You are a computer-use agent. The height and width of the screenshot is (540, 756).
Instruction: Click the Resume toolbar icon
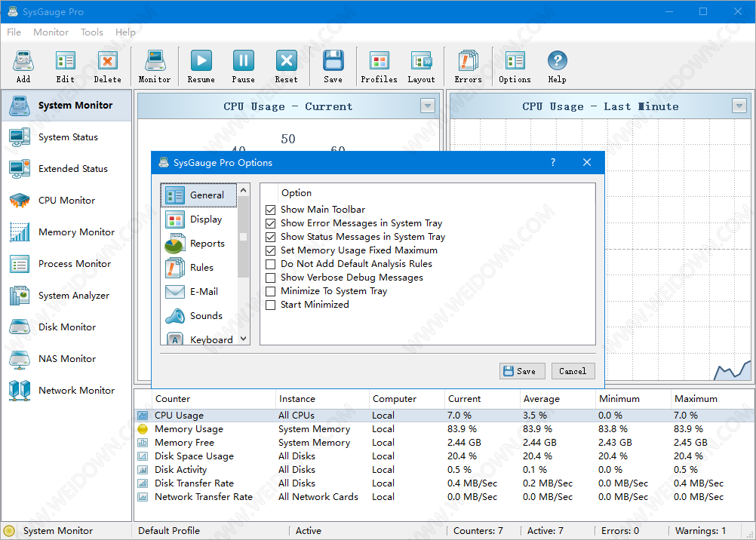(201, 66)
